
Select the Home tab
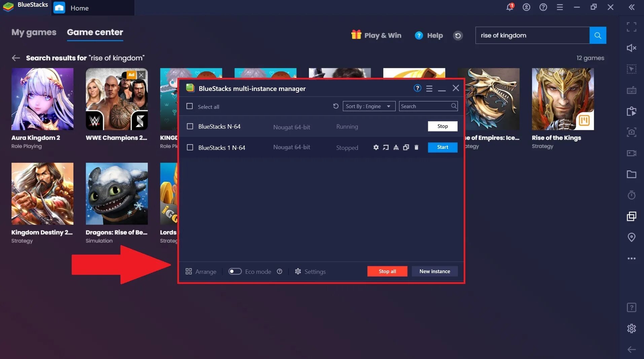coord(93,8)
